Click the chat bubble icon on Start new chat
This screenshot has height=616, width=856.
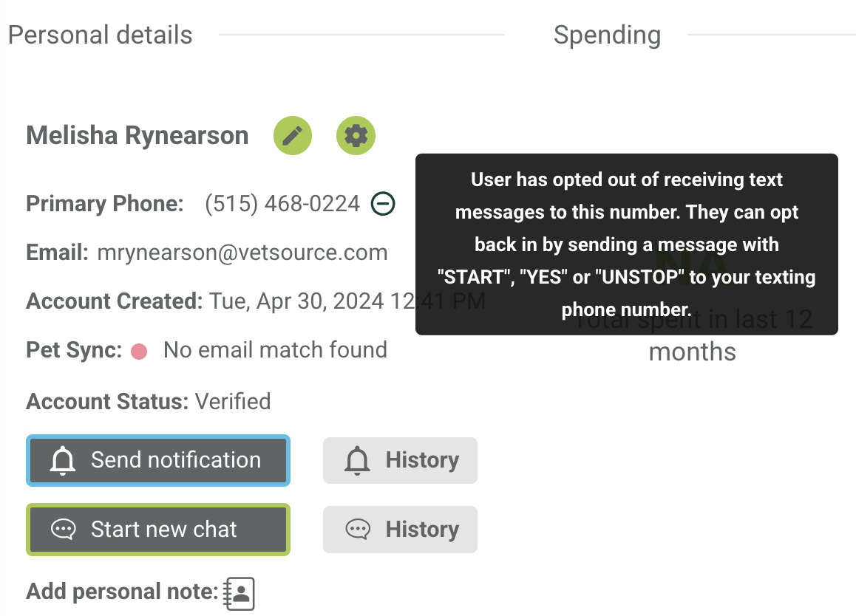point(63,530)
